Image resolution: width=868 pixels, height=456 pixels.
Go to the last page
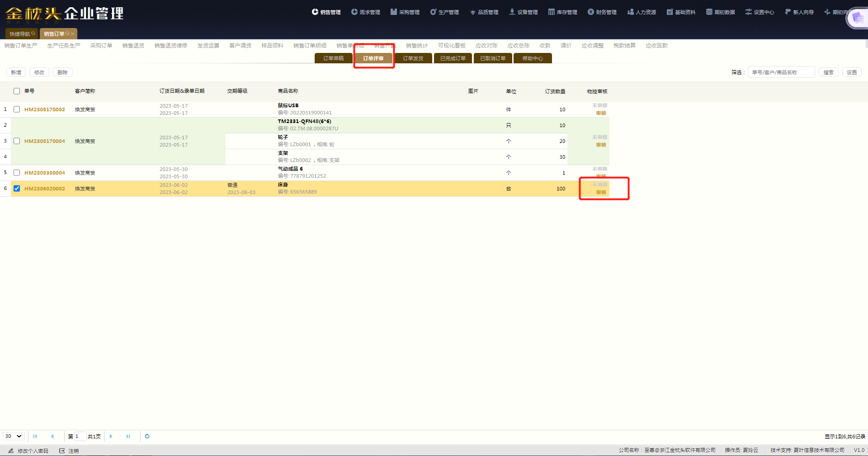(x=128, y=436)
